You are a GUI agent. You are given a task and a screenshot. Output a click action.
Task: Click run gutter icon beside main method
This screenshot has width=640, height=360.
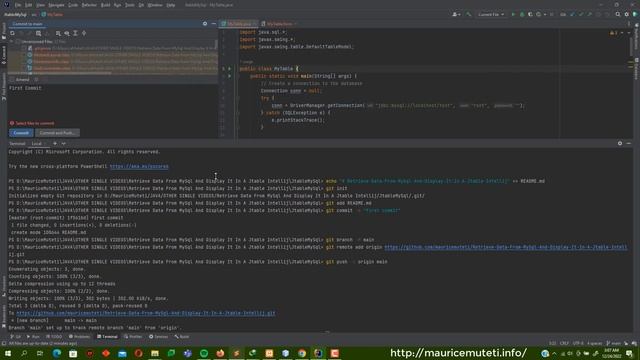(229, 76)
